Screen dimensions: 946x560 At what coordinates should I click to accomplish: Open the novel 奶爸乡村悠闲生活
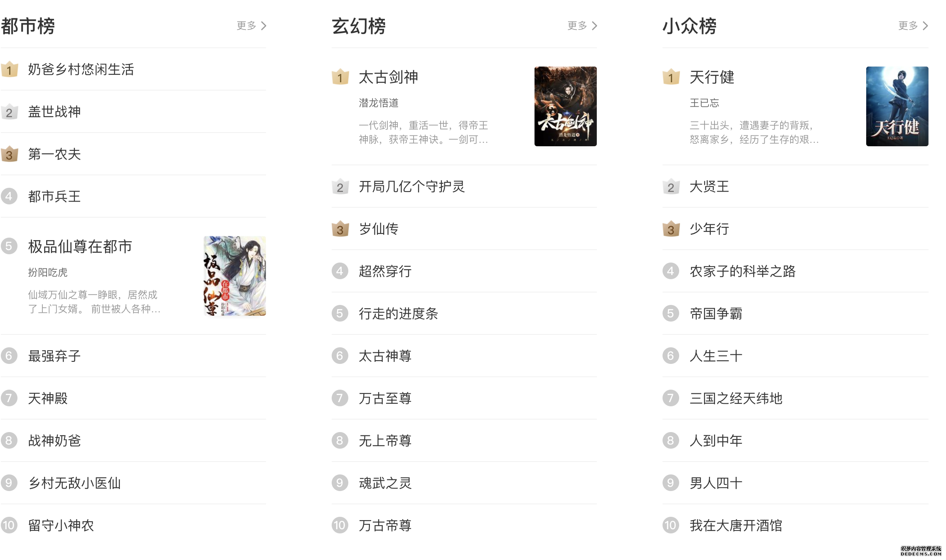point(81,70)
